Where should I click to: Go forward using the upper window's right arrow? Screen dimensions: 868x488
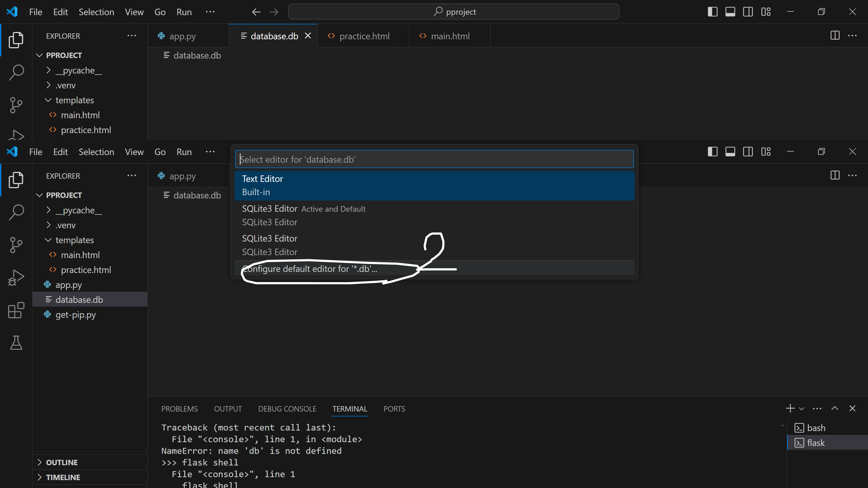pyautogui.click(x=274, y=12)
